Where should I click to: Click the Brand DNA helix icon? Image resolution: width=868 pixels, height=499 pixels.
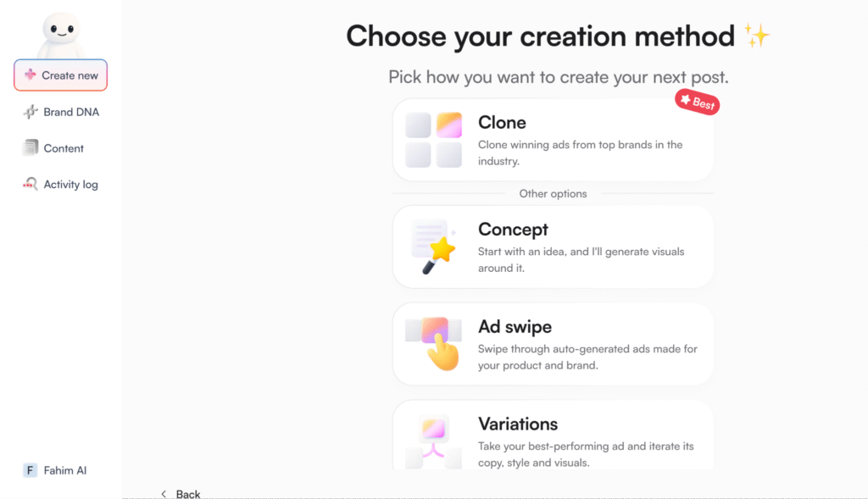click(x=31, y=112)
